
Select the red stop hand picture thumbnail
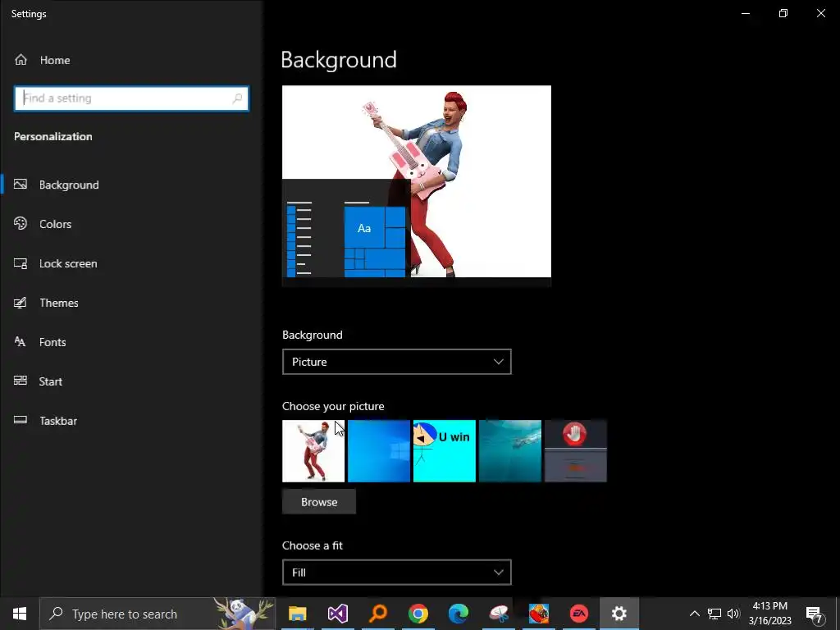(x=576, y=451)
